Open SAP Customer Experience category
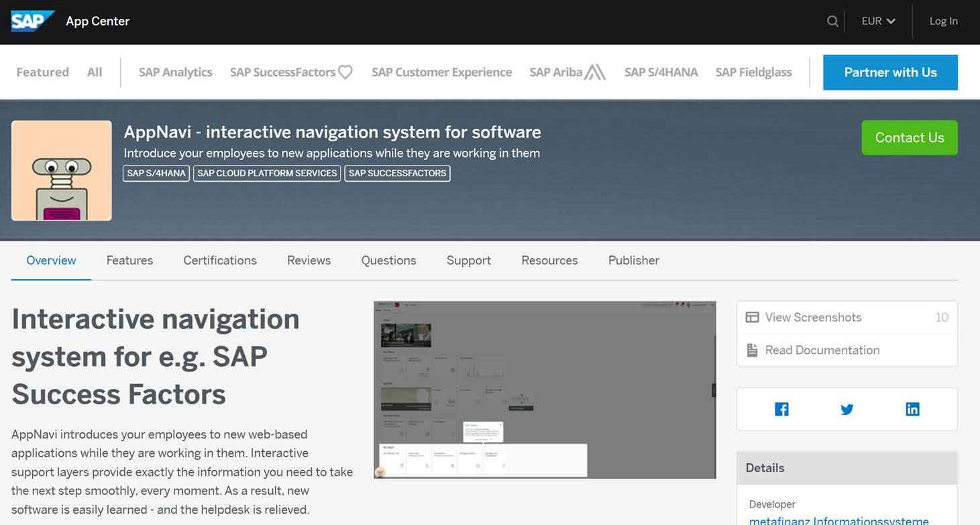Image resolution: width=980 pixels, height=525 pixels. [441, 72]
